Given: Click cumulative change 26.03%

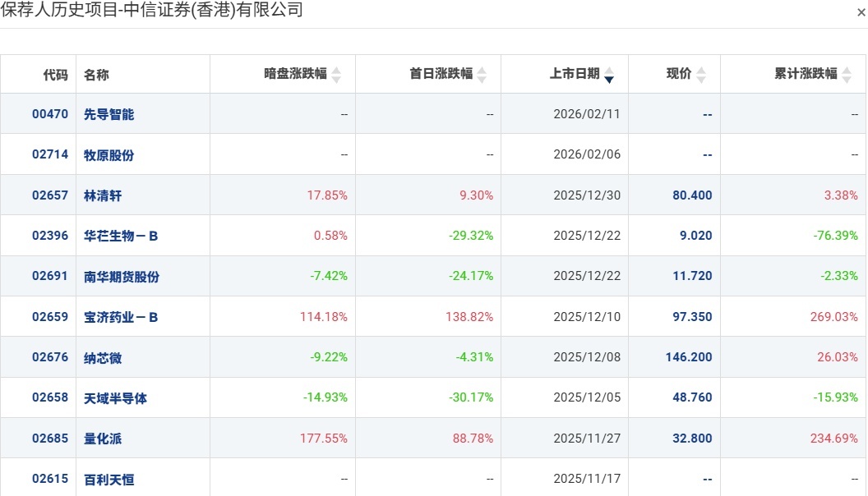Looking at the screenshot, I should pyautogui.click(x=838, y=357).
